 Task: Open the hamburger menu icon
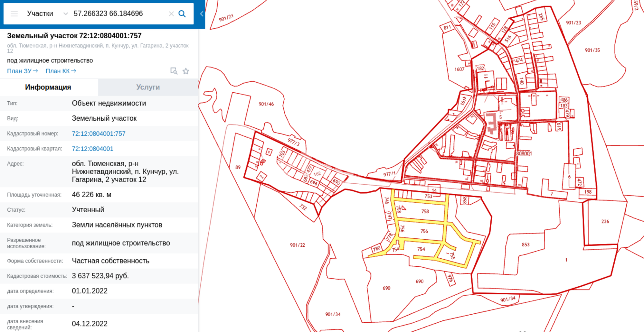[14, 14]
